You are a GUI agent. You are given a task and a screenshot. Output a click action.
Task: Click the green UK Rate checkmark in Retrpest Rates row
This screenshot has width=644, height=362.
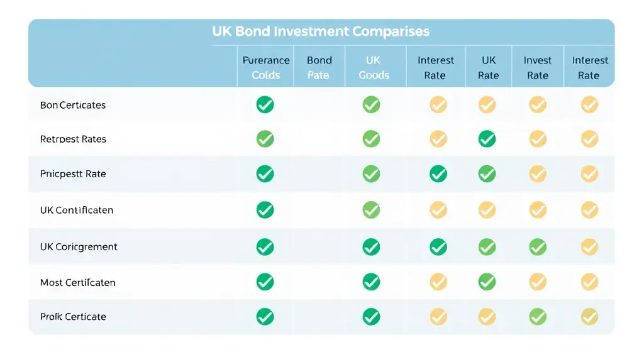pyautogui.click(x=487, y=139)
